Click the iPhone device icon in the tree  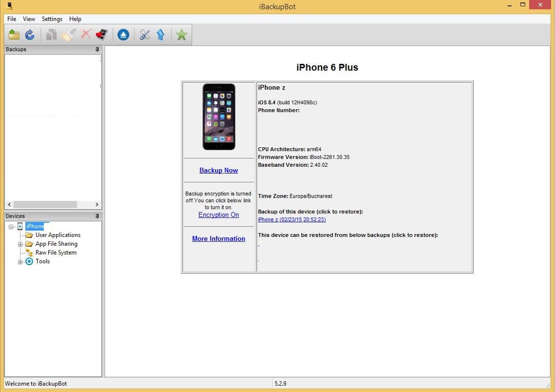click(20, 226)
